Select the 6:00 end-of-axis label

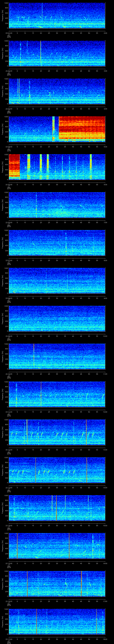click(105, 184)
